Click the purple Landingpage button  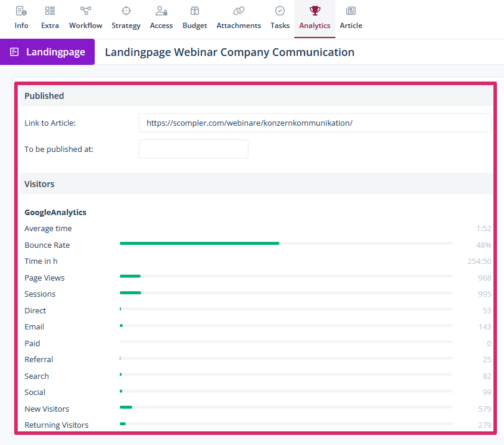pos(48,52)
